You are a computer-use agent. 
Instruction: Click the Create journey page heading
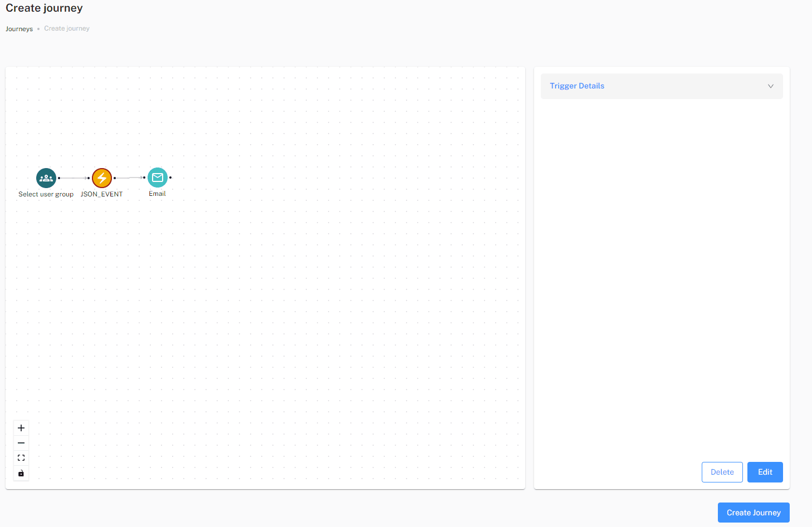click(x=44, y=8)
